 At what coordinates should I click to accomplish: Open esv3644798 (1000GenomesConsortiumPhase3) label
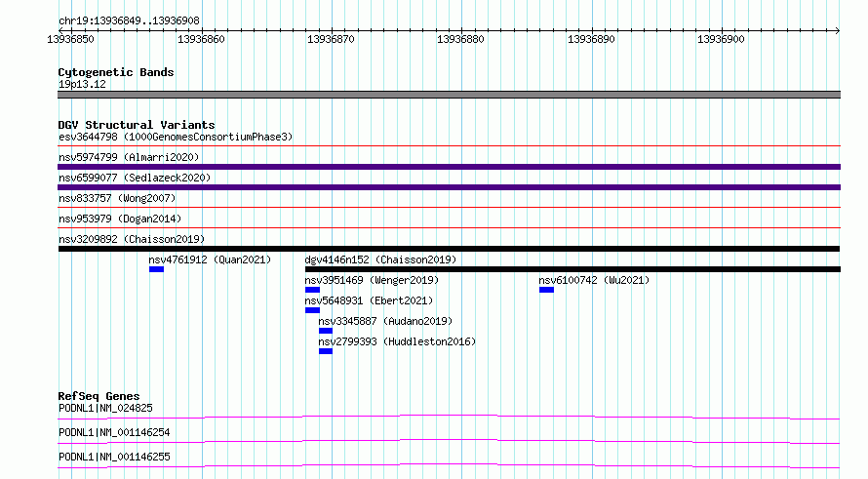coord(176,137)
